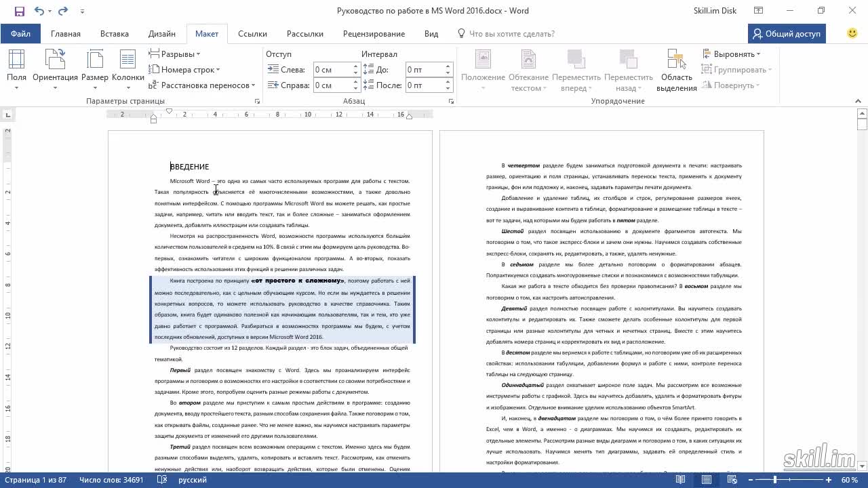This screenshot has width=868, height=488.
Task: Open the Абзац dialog launcher
Action: click(451, 101)
